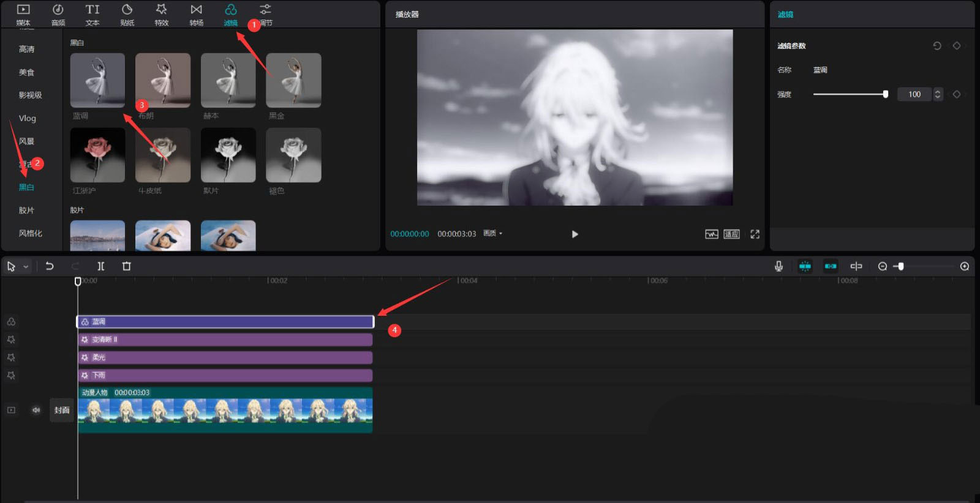The height and width of the screenshot is (503, 980).
Task: Select the 动漫人物 video clip
Action: click(225, 410)
